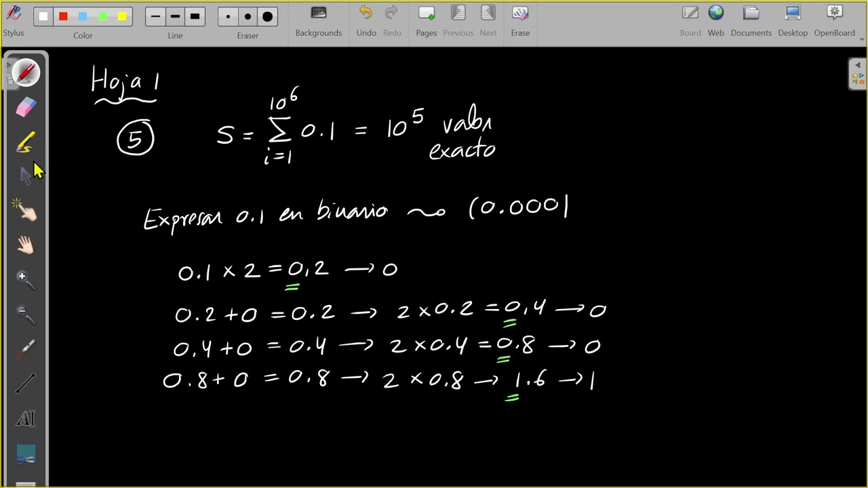
Task: Select the red pen color
Action: (63, 16)
